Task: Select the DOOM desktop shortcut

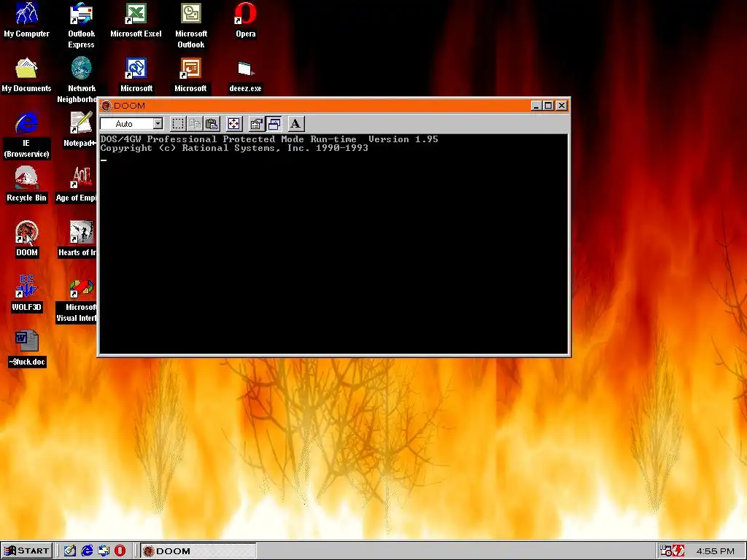Action: click(x=27, y=239)
